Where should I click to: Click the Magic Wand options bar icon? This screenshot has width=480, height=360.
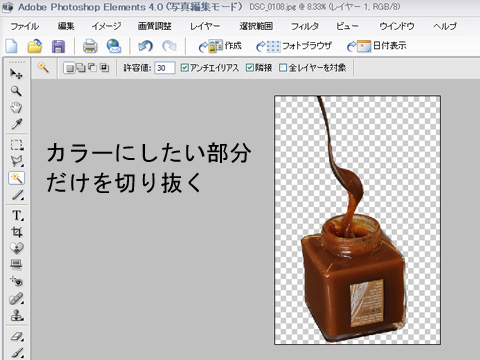(x=43, y=68)
